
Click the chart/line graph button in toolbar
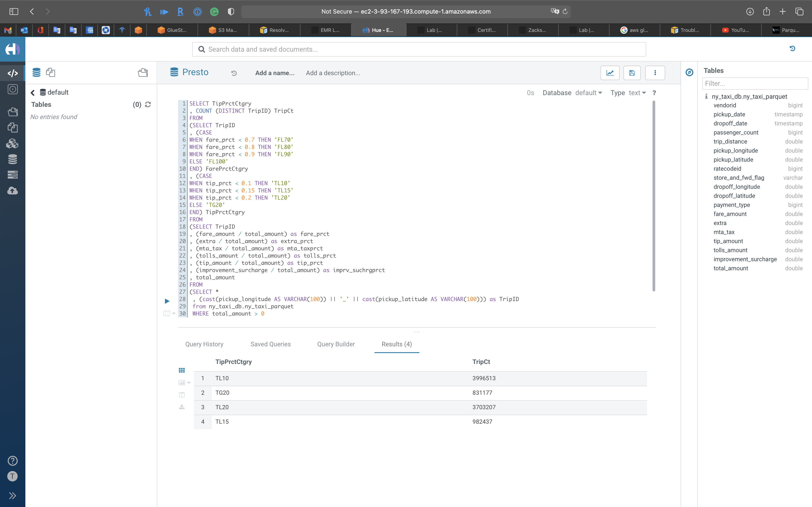coord(610,73)
